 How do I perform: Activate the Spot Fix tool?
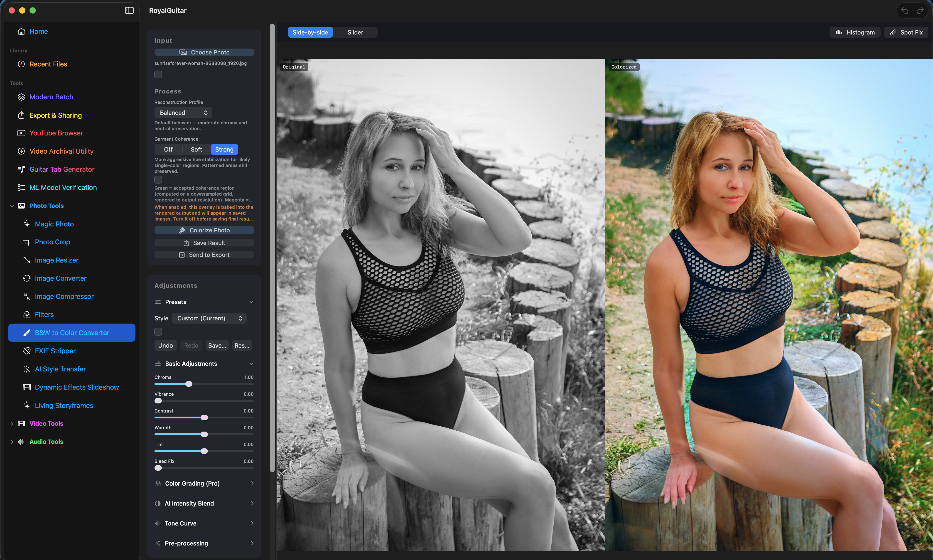(906, 32)
